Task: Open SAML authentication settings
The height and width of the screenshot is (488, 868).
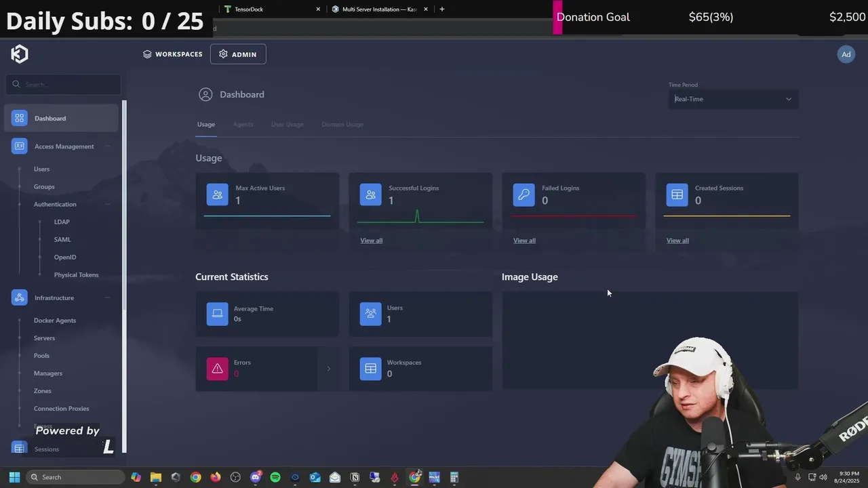Action: [62, 240]
